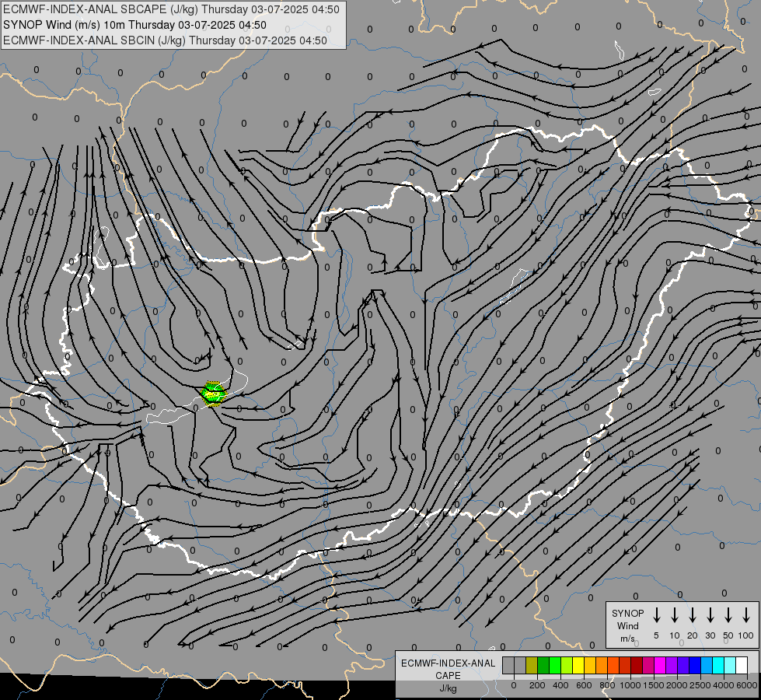Pick the dark green swatch right of 200
Screen dimensions: 761x700
click(x=543, y=665)
